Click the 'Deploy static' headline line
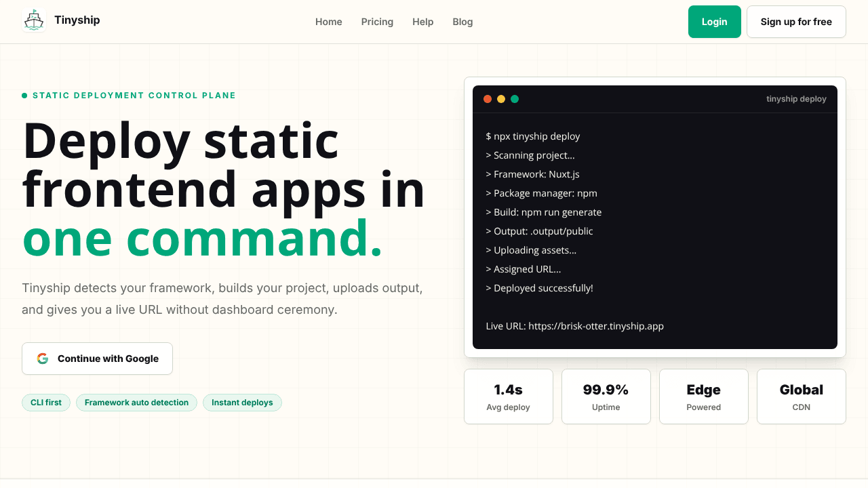 (181, 141)
